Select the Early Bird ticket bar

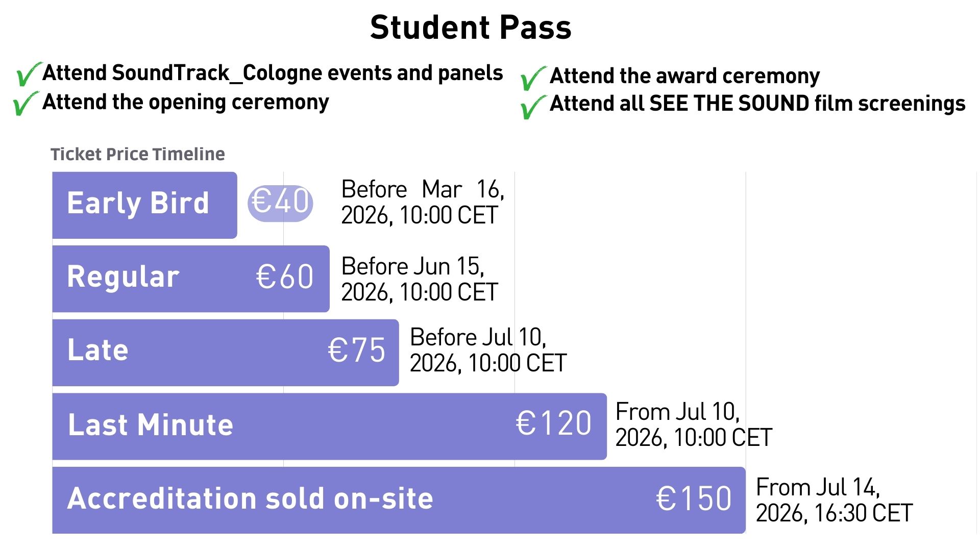[144, 205]
